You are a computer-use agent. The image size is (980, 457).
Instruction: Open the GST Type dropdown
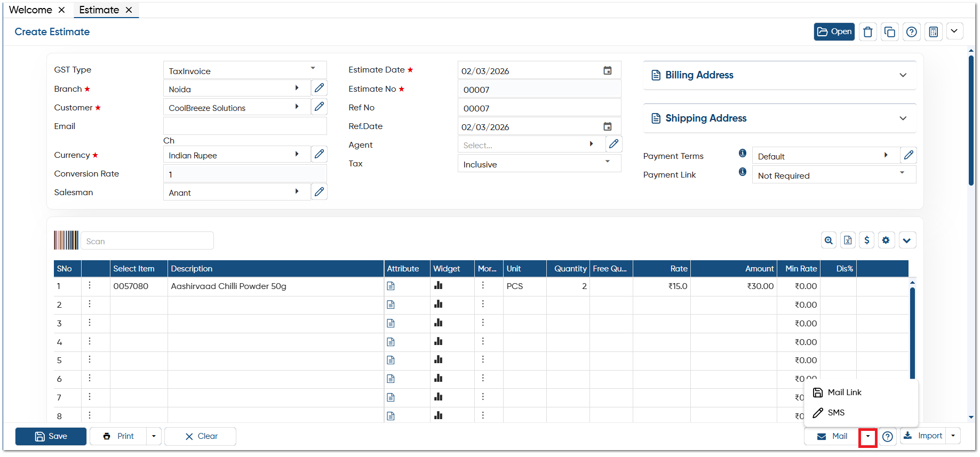coord(245,70)
